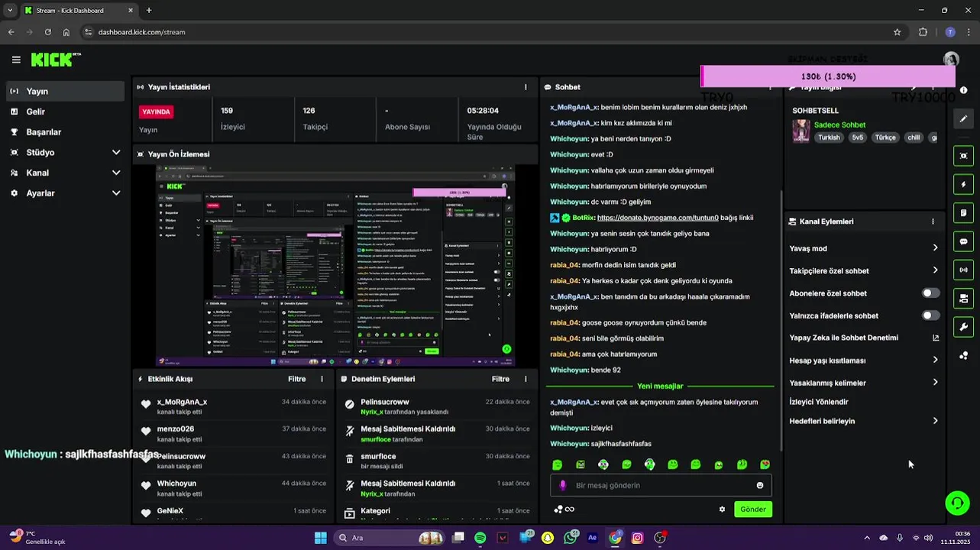Open WhatsApp from the taskbar
This screenshot has width=980, height=550.
[570, 538]
